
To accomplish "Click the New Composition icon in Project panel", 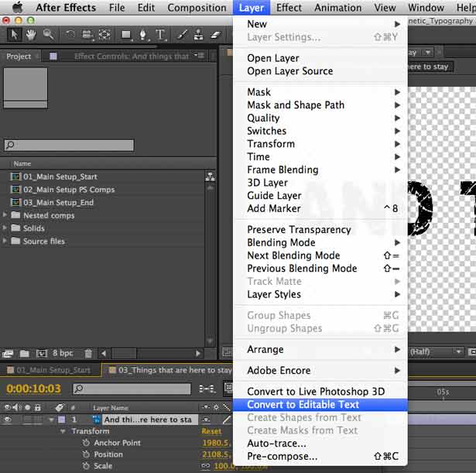I will (x=42, y=353).
